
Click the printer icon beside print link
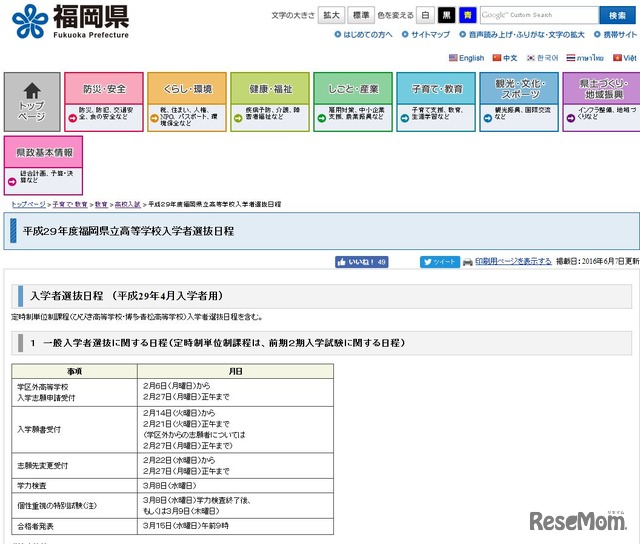pyautogui.click(x=467, y=262)
